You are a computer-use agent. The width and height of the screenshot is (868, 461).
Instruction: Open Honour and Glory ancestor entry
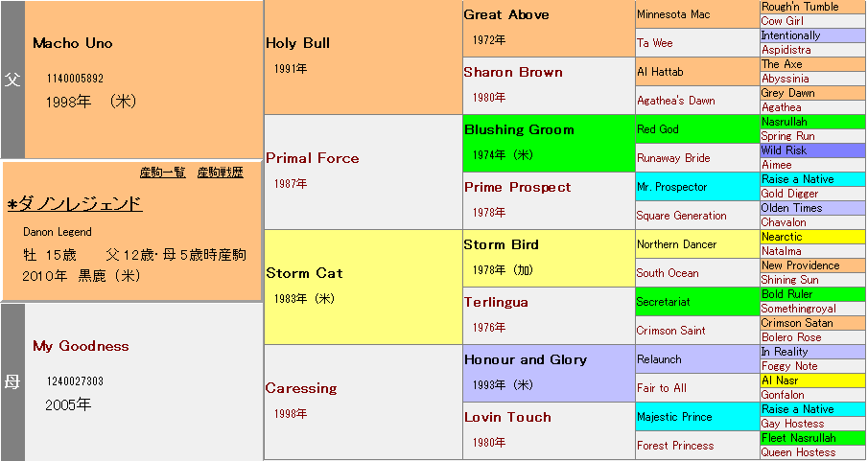click(x=525, y=359)
